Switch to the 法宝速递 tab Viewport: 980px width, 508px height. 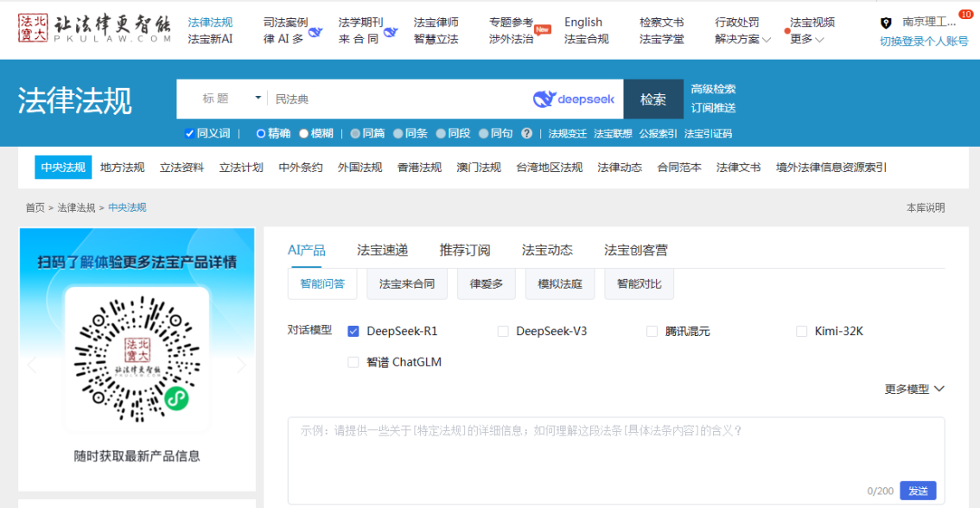[x=382, y=251]
